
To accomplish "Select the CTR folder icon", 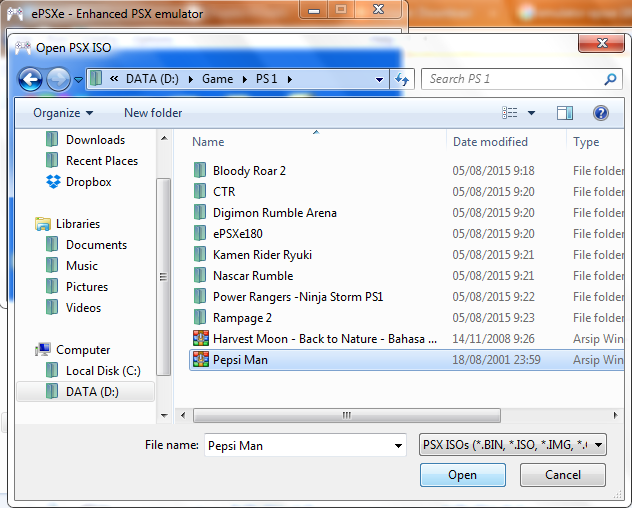I will coord(200,192).
